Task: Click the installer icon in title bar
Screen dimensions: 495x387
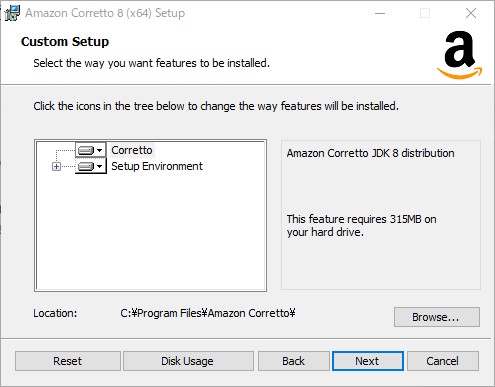Action: click(x=12, y=13)
